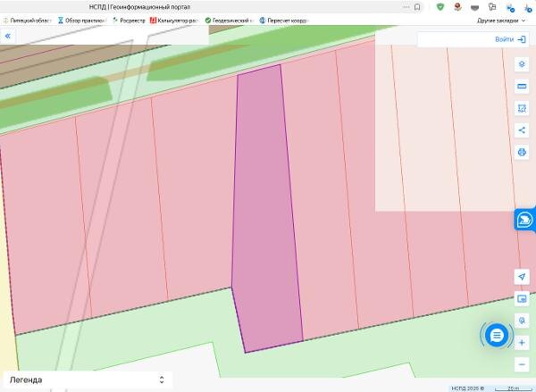Bookmark this page with the bookmark icon
The width and height of the screenshot is (536, 392).
pos(417,7)
